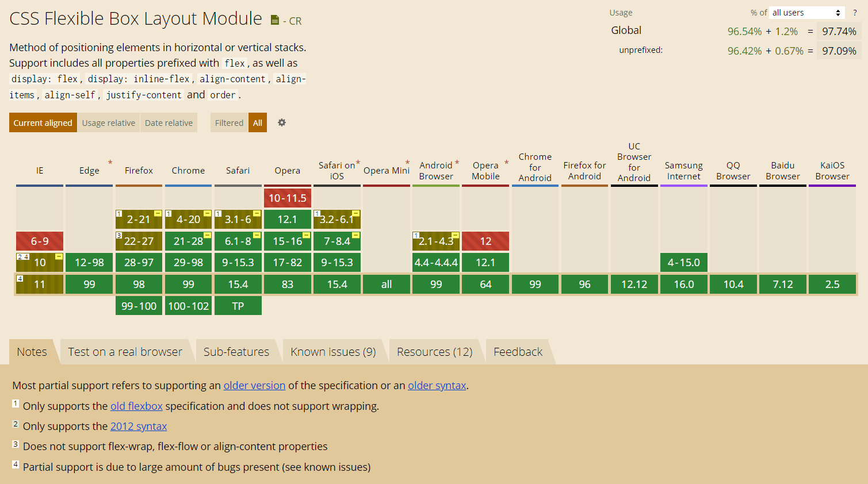The height and width of the screenshot is (484, 868).
Task: Follow the old flexbox link
Action: 136,406
